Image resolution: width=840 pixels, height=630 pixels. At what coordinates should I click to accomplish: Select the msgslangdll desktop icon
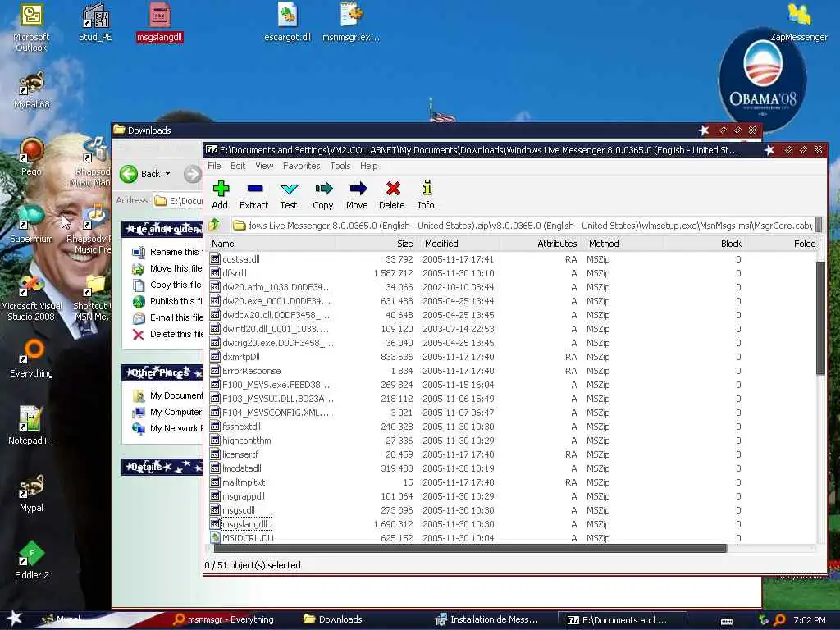point(159,22)
